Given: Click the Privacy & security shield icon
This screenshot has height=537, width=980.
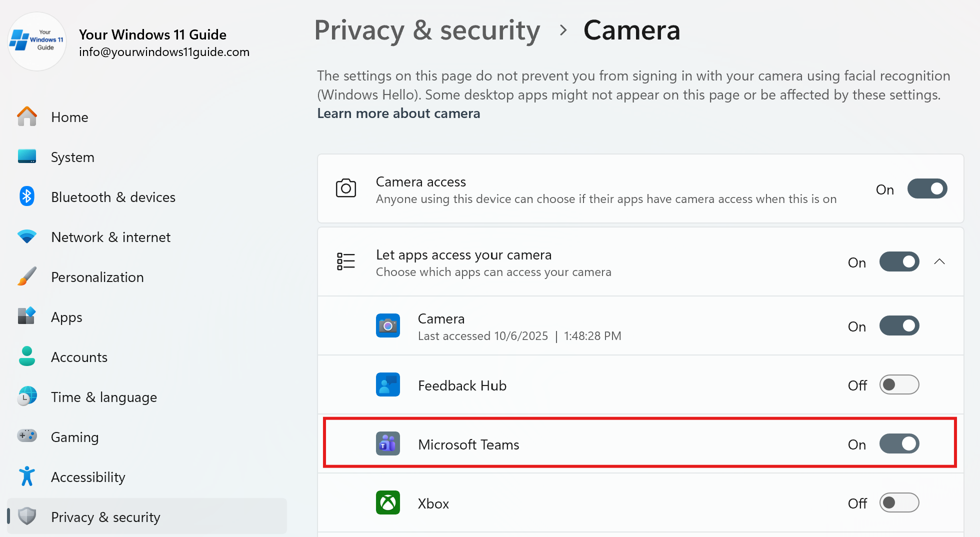Looking at the screenshot, I should (x=27, y=516).
